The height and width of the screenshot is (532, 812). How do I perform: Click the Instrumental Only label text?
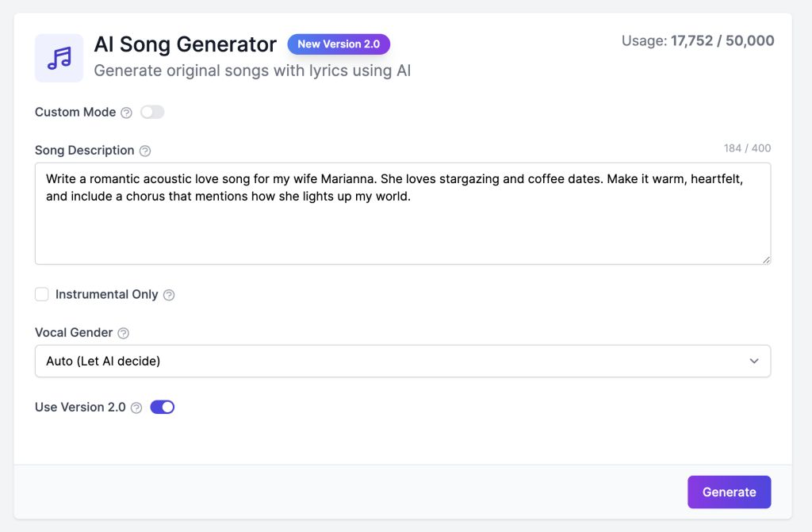pyautogui.click(x=107, y=295)
